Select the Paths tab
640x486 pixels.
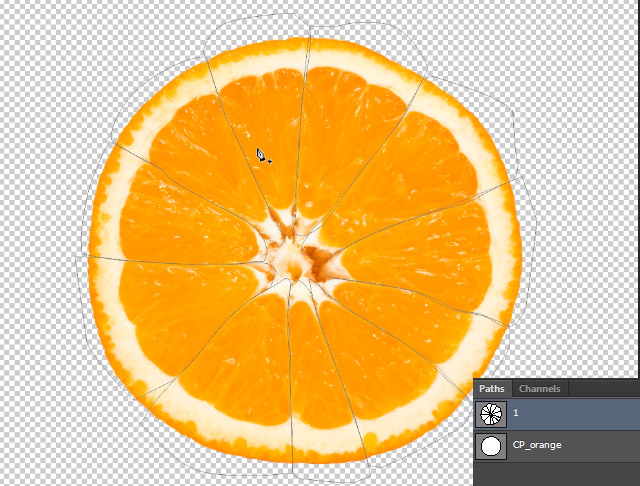coord(491,388)
